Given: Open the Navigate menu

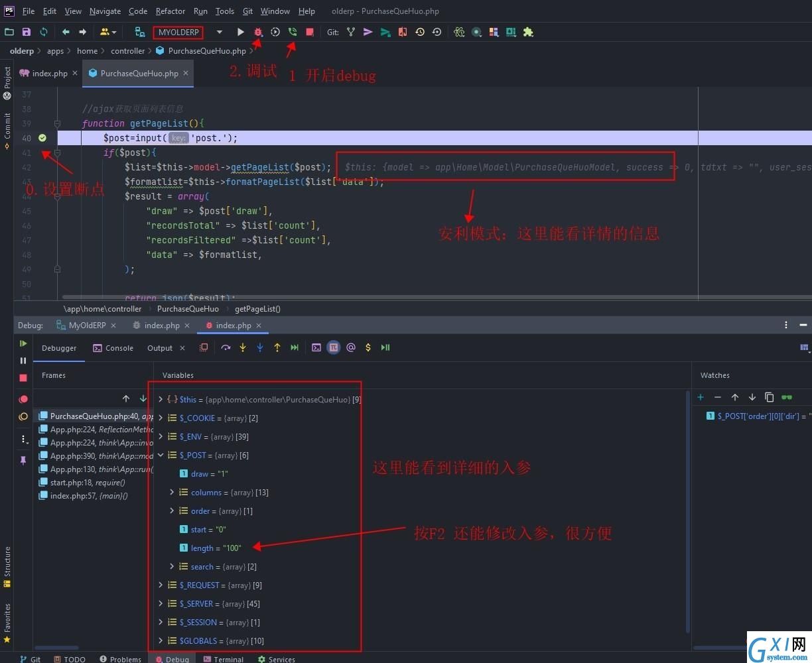Looking at the screenshot, I should [105, 11].
